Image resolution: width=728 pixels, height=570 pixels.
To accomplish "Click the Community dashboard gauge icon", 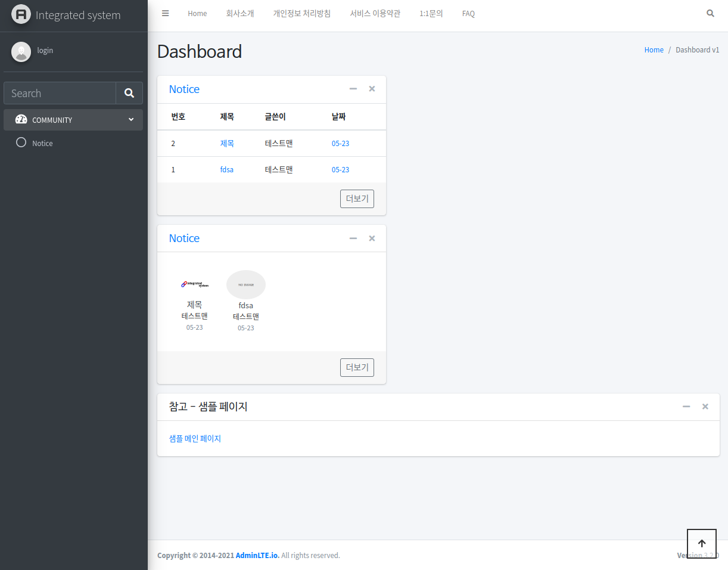I will 21,119.
